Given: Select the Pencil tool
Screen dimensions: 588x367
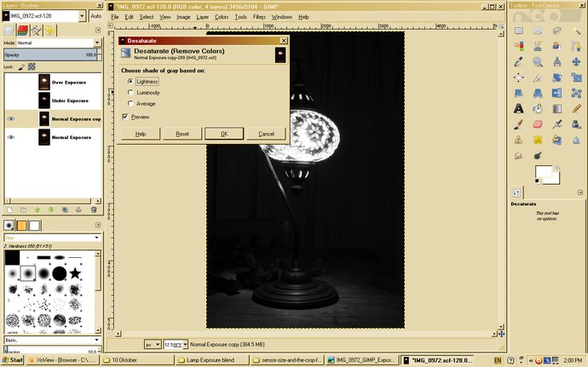Looking at the screenshot, I should pos(576,109).
